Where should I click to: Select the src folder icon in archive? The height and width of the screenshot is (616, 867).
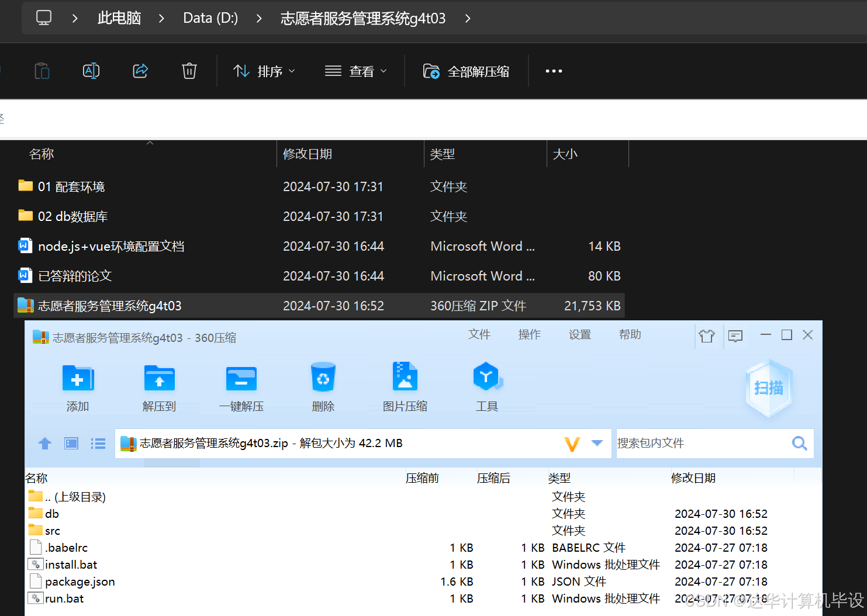(x=36, y=530)
